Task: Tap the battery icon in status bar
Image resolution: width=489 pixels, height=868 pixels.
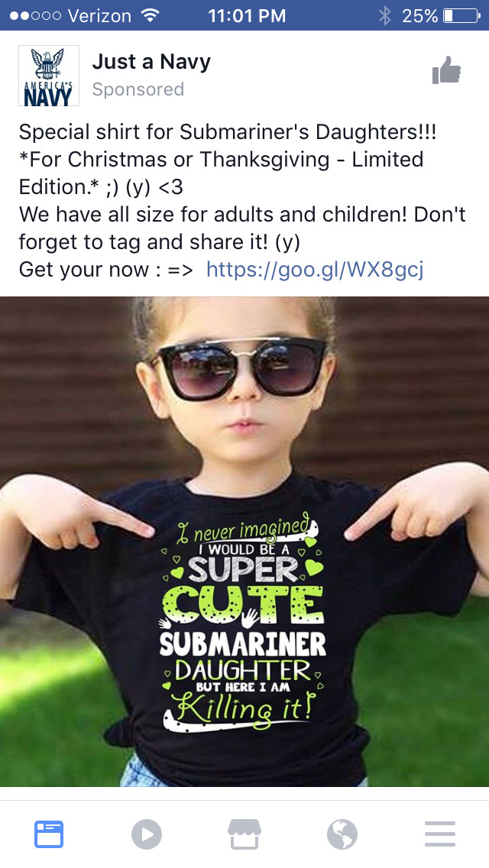Action: point(461,15)
